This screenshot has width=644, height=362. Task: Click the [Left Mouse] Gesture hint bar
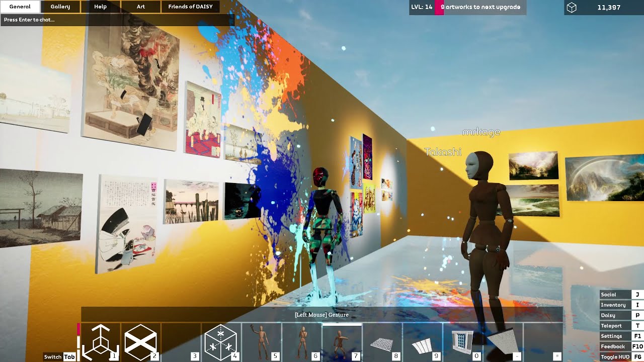tap(322, 315)
